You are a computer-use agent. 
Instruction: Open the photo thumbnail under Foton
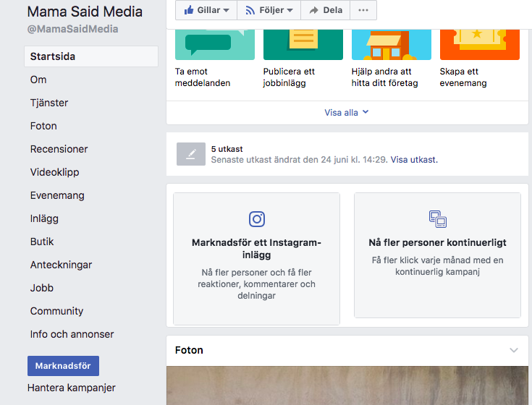point(347,385)
